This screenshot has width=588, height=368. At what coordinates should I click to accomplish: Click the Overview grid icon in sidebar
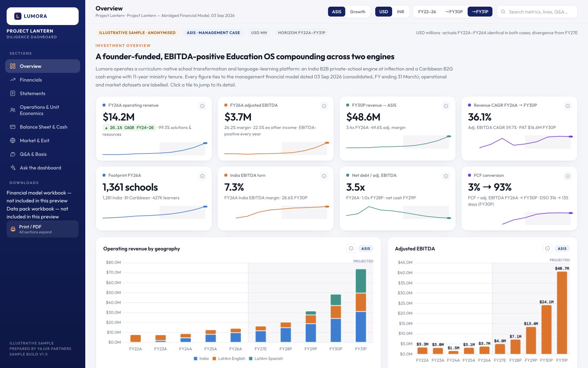point(13,66)
